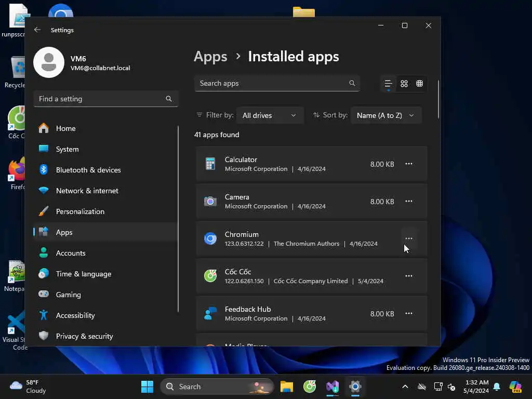Click the taskbar Search box
Image resolution: width=532 pixels, height=399 pixels.
pos(217,387)
